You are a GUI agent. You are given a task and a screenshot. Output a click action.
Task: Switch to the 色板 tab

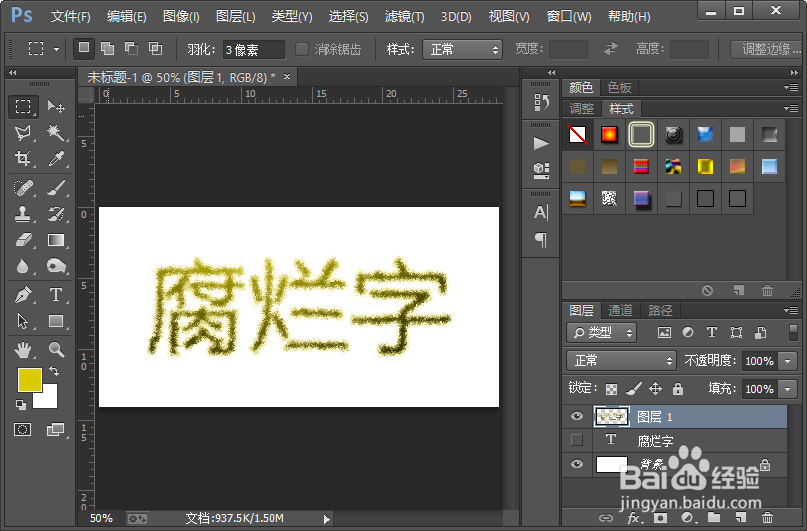point(619,87)
